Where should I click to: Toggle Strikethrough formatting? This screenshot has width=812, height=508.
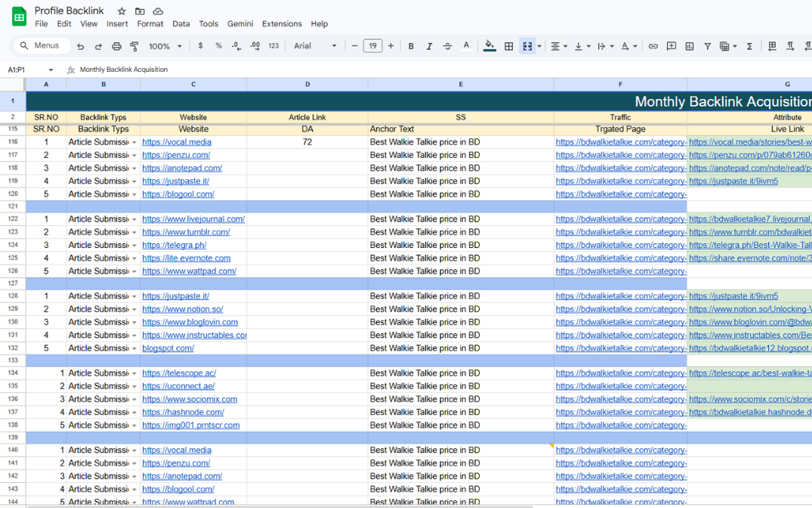pyautogui.click(x=447, y=46)
